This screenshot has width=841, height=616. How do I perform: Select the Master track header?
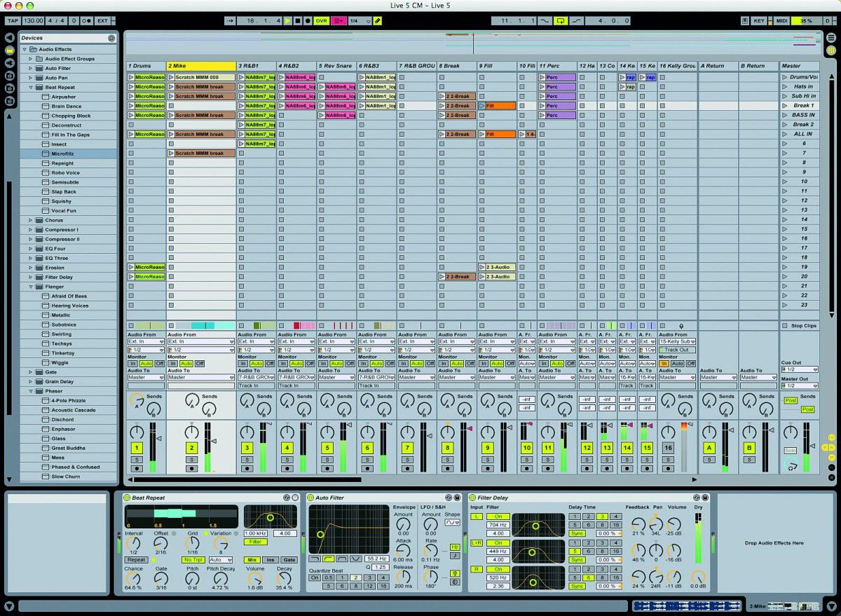click(x=800, y=66)
